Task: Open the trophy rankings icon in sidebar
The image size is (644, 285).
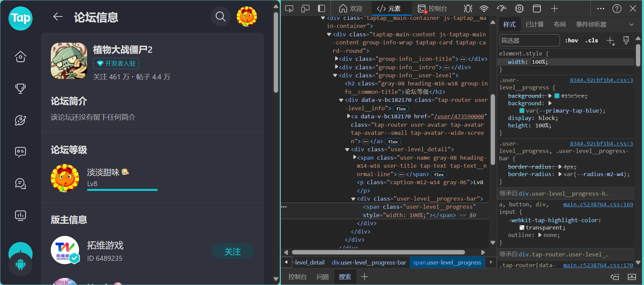Action: click(21, 88)
